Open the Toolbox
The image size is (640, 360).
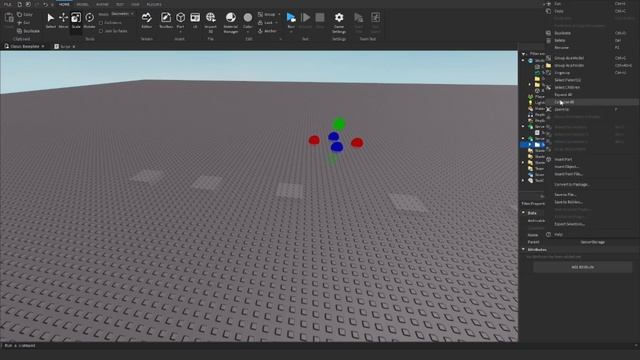coord(166,20)
